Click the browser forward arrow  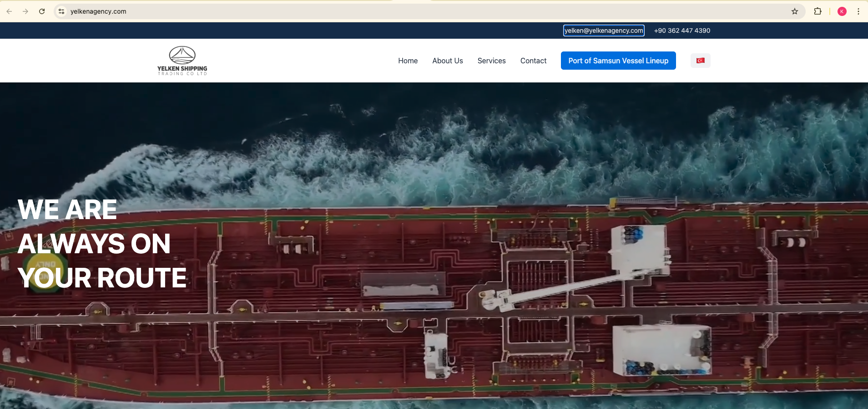point(25,11)
